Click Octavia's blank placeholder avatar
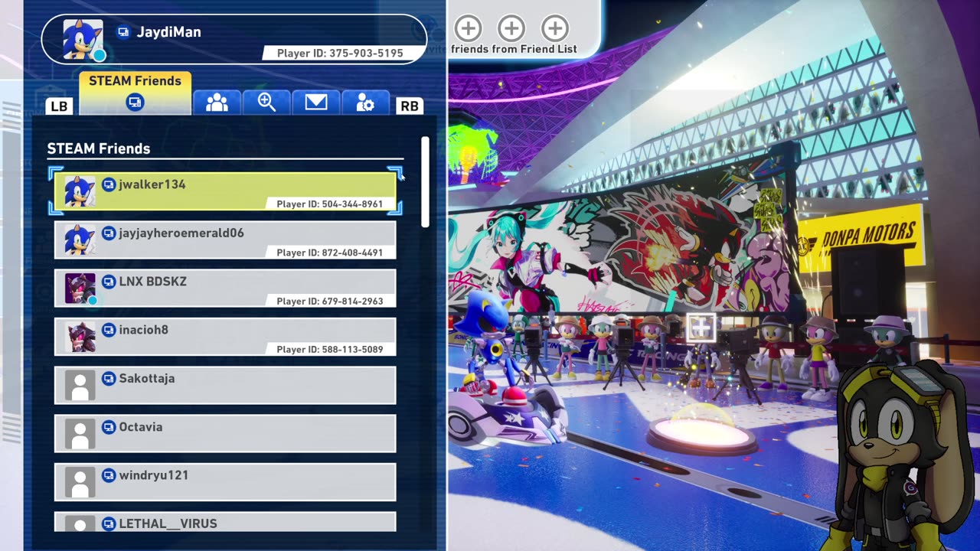Viewport: 980px width, 551px height. coord(80,434)
